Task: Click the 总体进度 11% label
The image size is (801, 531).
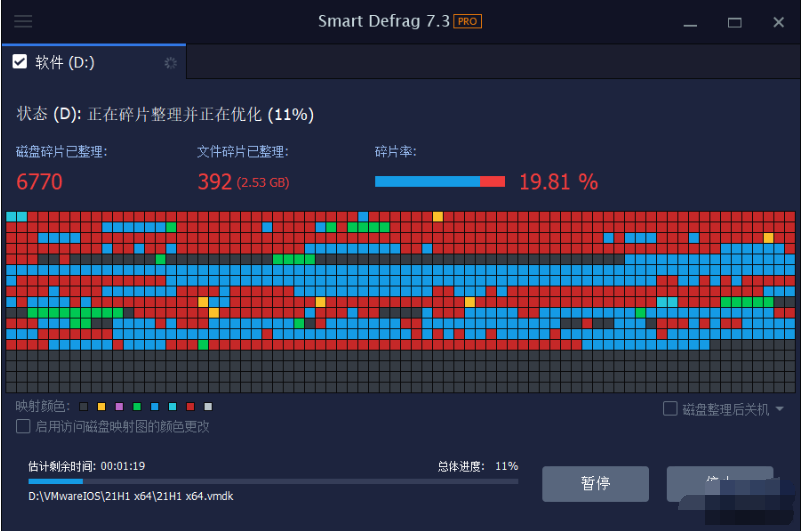Action: click(x=478, y=466)
